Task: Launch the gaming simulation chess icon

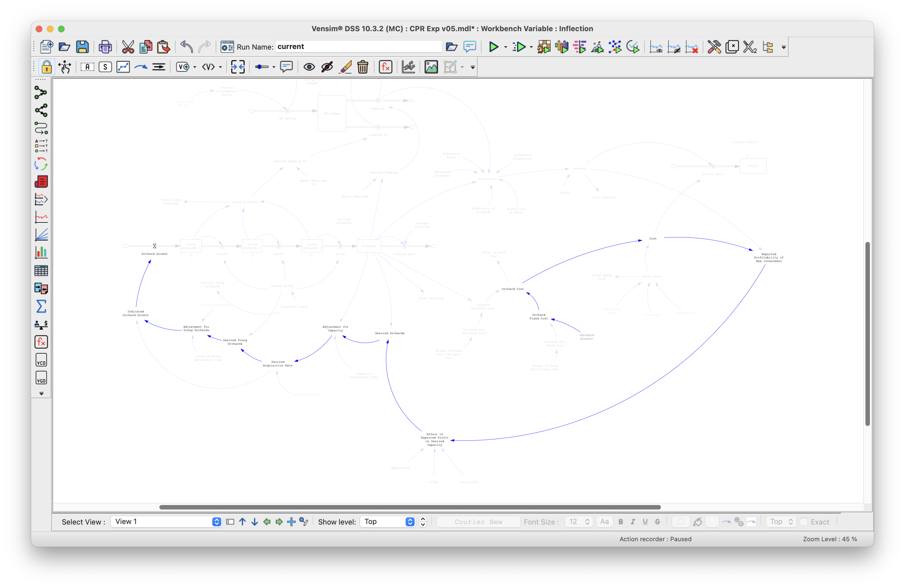Action: (x=544, y=47)
